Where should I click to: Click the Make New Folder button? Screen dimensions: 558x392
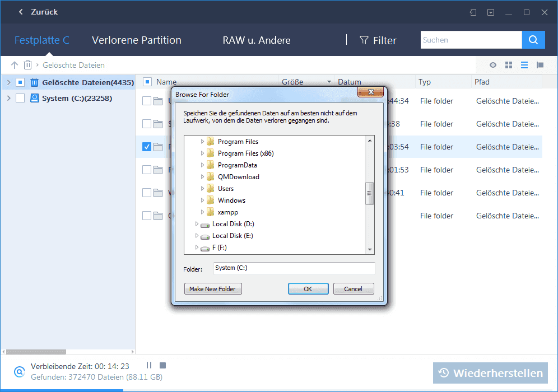pyautogui.click(x=213, y=289)
